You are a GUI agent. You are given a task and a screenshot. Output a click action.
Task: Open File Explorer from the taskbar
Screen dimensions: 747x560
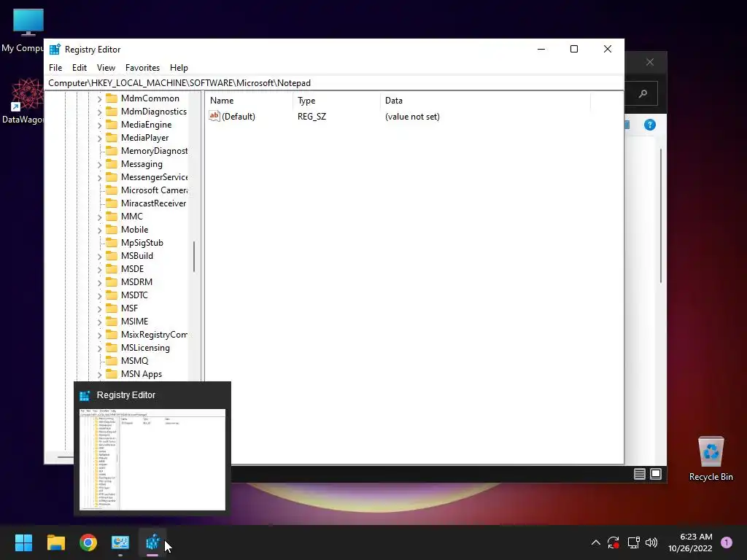(55, 542)
